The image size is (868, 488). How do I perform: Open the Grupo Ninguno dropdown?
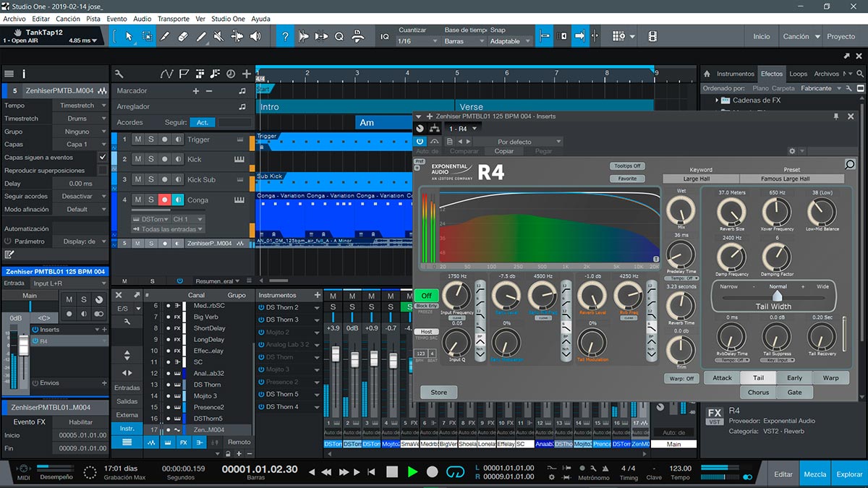[x=82, y=132]
